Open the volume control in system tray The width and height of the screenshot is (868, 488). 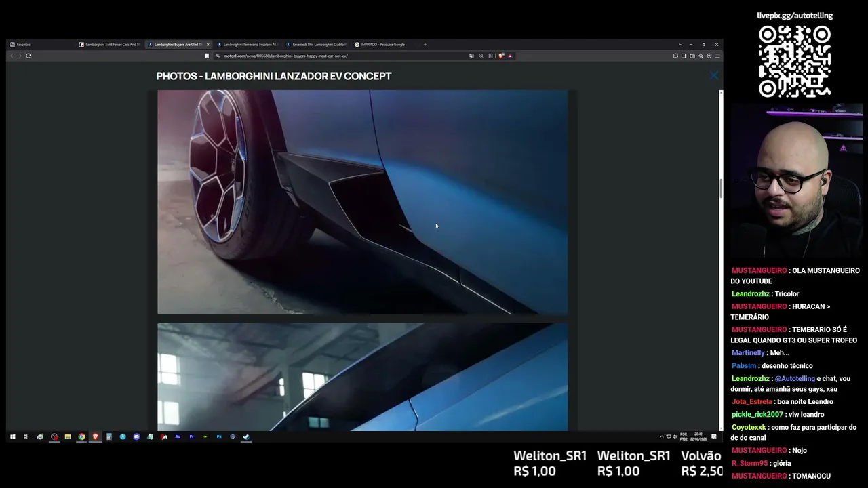(675, 437)
